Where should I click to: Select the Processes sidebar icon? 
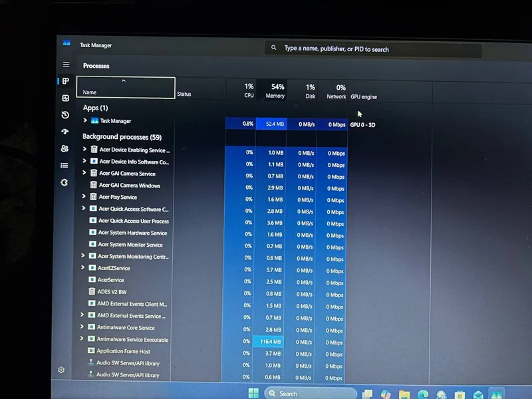65,80
